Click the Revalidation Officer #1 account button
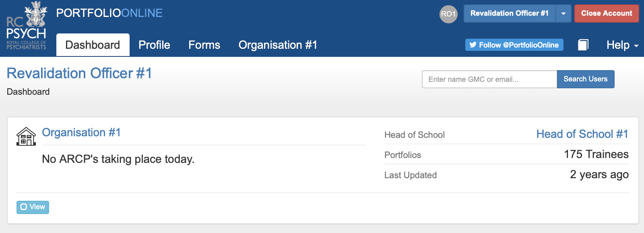This screenshot has width=644, height=233. coord(510,13)
